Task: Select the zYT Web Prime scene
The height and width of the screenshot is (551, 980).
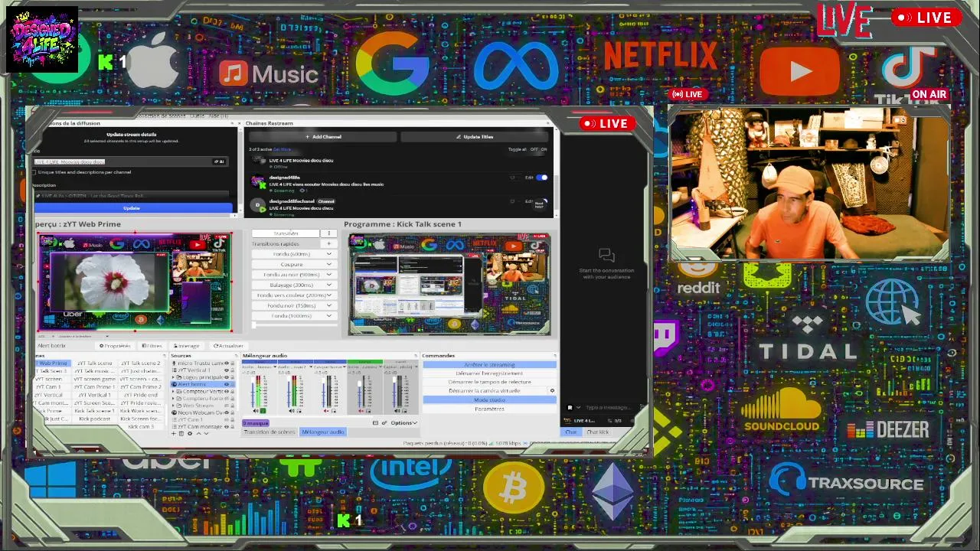Action: point(52,364)
